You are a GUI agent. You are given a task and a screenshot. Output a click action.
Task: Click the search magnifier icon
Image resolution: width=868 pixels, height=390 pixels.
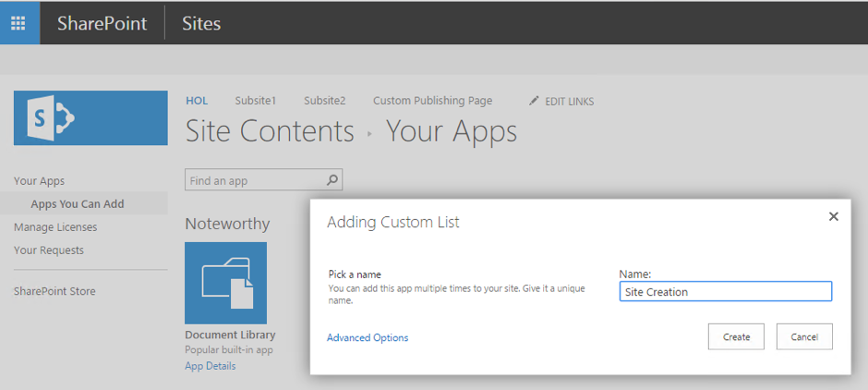click(x=333, y=180)
